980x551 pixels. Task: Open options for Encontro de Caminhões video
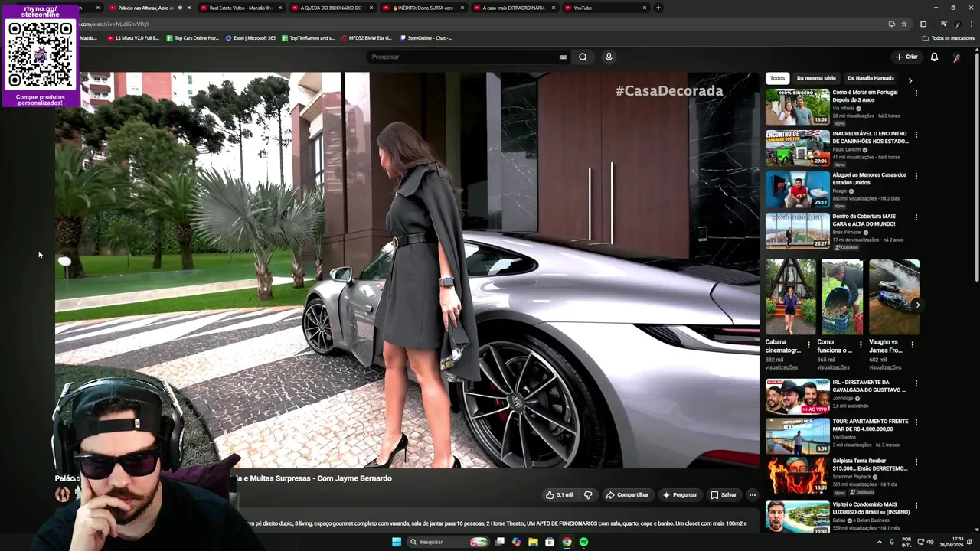point(916,135)
